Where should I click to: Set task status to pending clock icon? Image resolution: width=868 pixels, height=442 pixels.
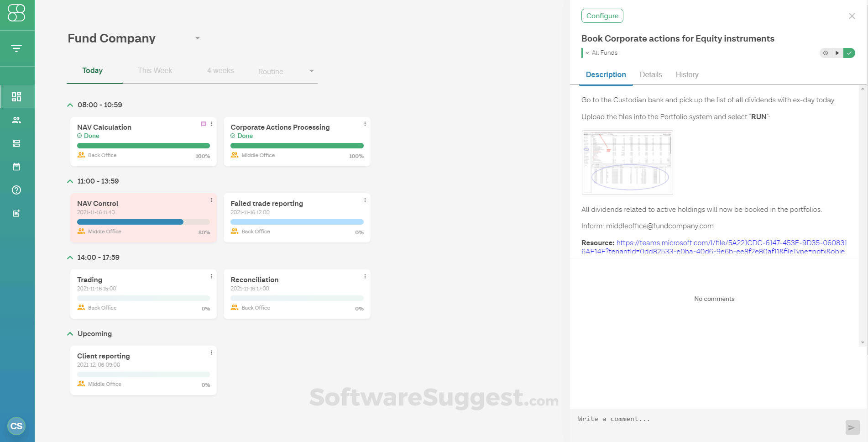point(826,53)
